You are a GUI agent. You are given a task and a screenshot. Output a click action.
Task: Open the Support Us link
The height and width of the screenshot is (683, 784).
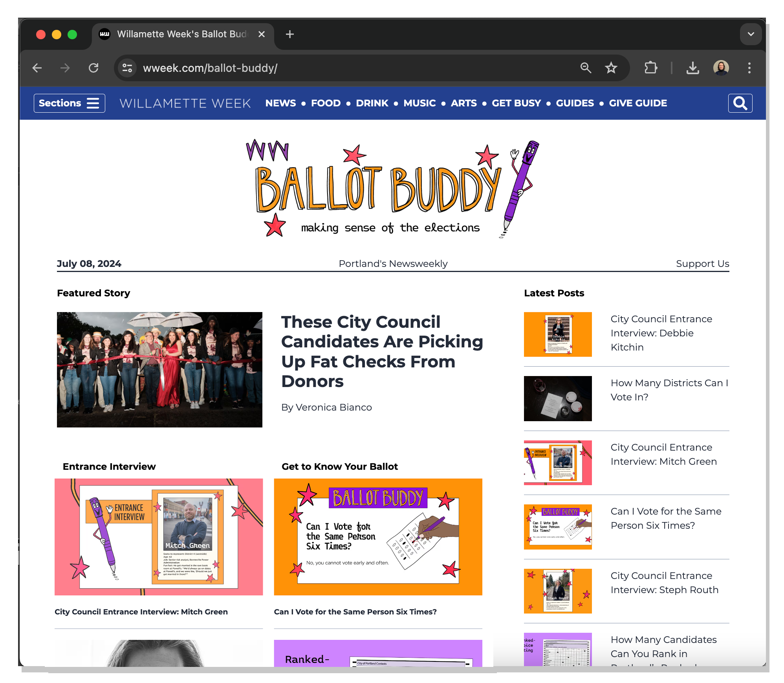(702, 264)
